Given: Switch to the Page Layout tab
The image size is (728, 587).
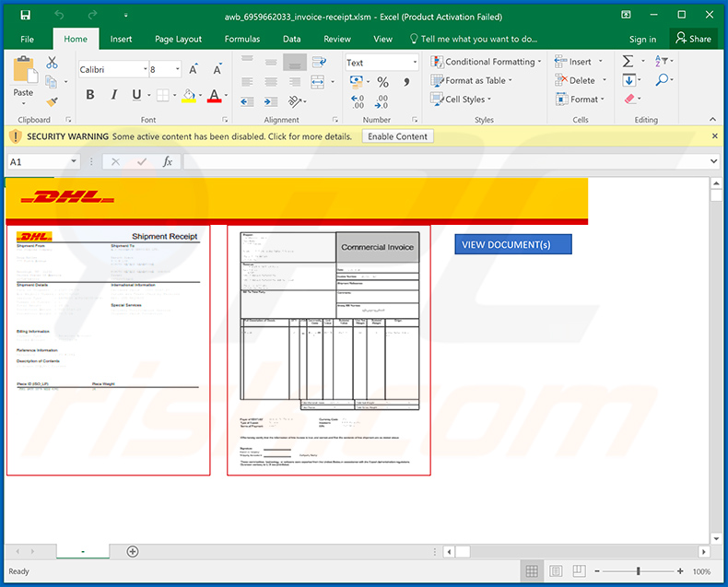Looking at the screenshot, I should [x=178, y=39].
